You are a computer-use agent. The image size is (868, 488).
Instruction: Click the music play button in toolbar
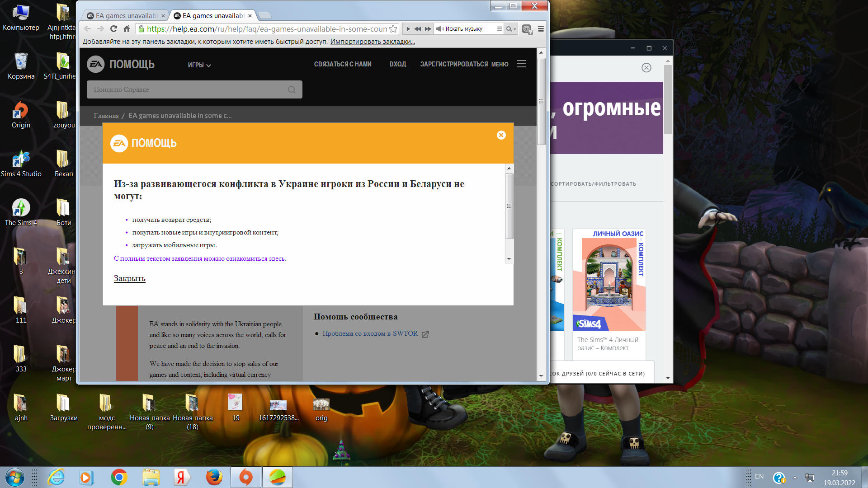(x=408, y=29)
